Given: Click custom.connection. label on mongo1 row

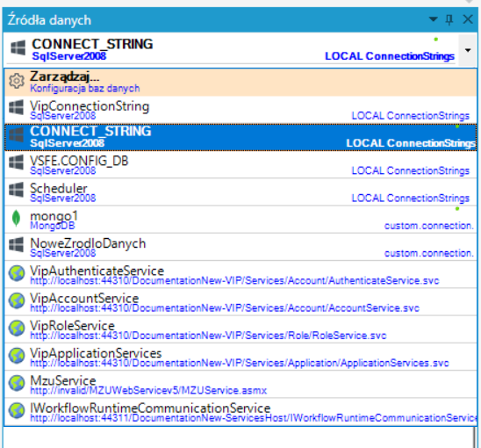Looking at the screenshot, I should [429, 226].
